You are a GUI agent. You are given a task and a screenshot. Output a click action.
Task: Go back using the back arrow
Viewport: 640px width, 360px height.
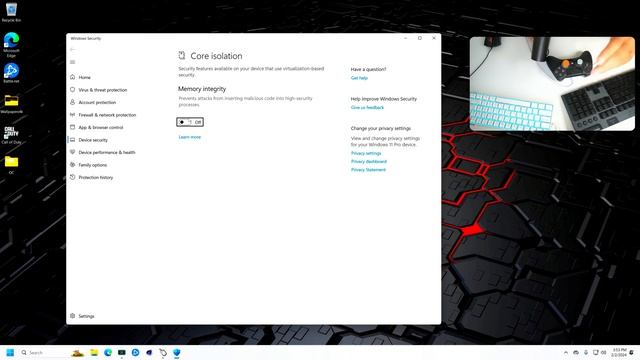(x=73, y=49)
